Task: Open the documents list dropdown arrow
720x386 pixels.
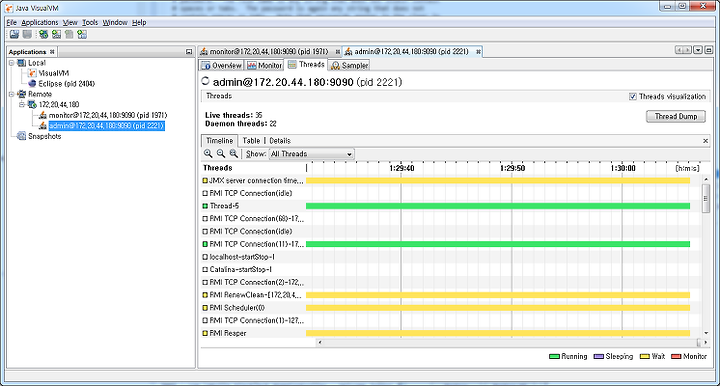Action: [698, 50]
